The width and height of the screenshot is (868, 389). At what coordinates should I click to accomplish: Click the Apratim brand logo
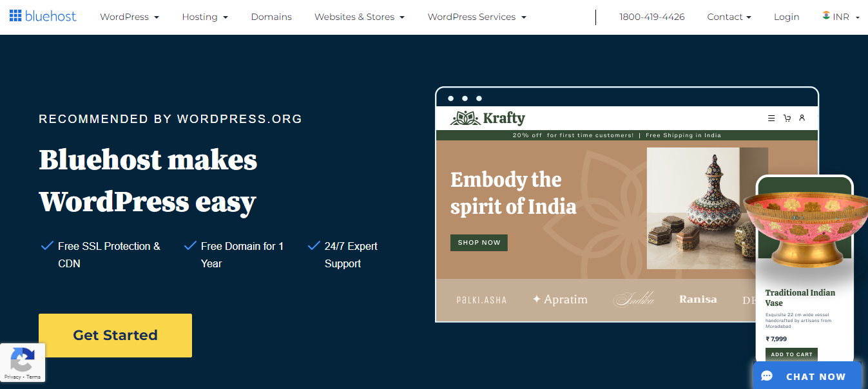(x=560, y=299)
